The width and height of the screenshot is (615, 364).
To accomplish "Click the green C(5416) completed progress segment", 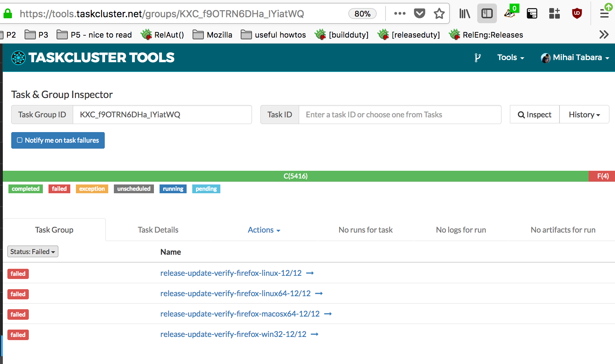I will tap(296, 176).
